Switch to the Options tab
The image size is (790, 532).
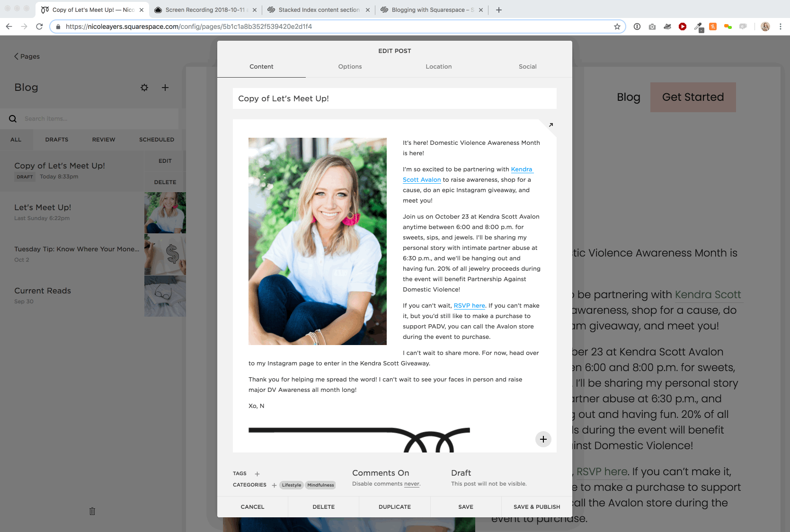(x=350, y=67)
